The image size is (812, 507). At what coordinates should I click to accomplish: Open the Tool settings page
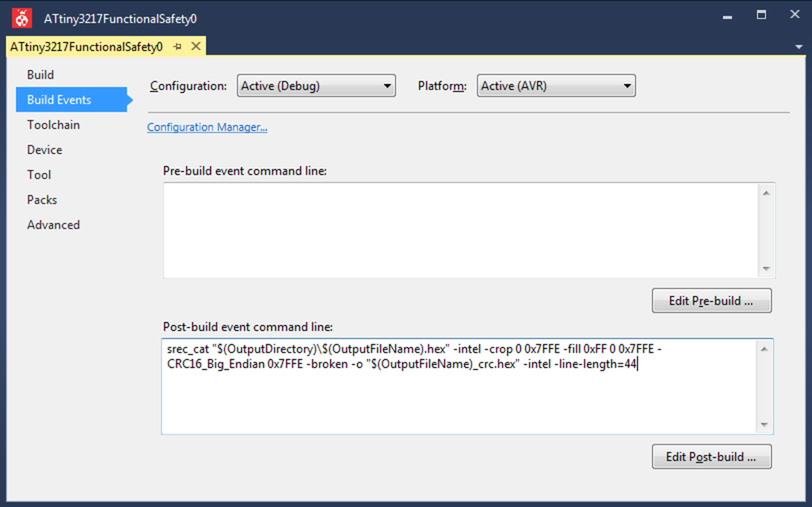click(x=39, y=175)
